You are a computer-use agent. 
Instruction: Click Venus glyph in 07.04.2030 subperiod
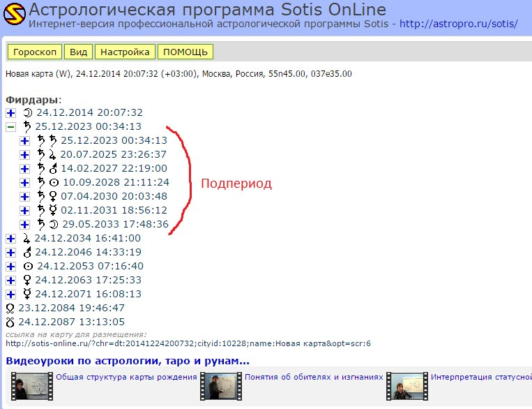pos(53,196)
